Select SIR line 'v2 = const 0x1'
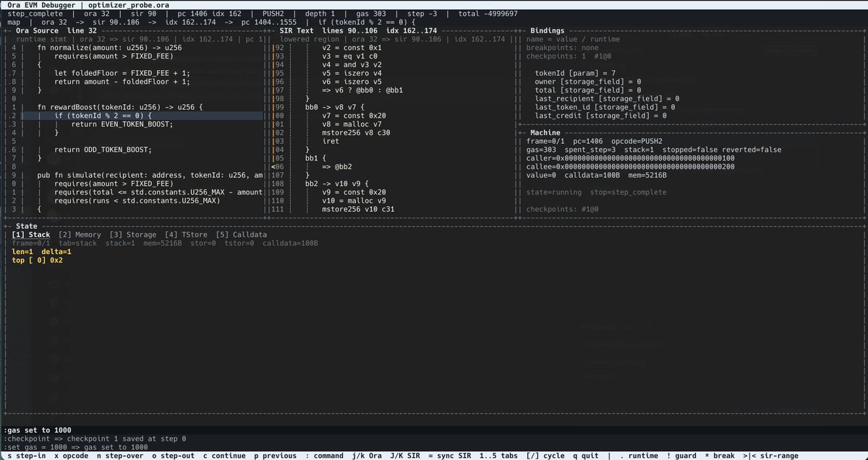 click(353, 47)
